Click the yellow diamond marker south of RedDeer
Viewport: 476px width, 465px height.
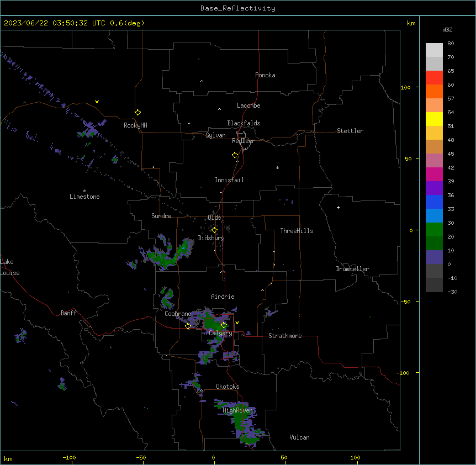click(x=235, y=155)
